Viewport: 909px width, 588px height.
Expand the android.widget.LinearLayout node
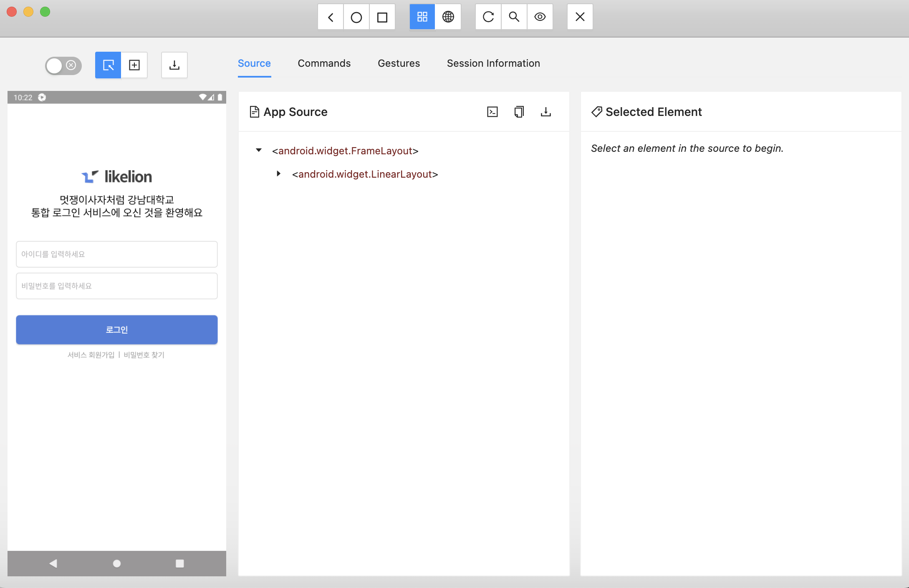[279, 173]
